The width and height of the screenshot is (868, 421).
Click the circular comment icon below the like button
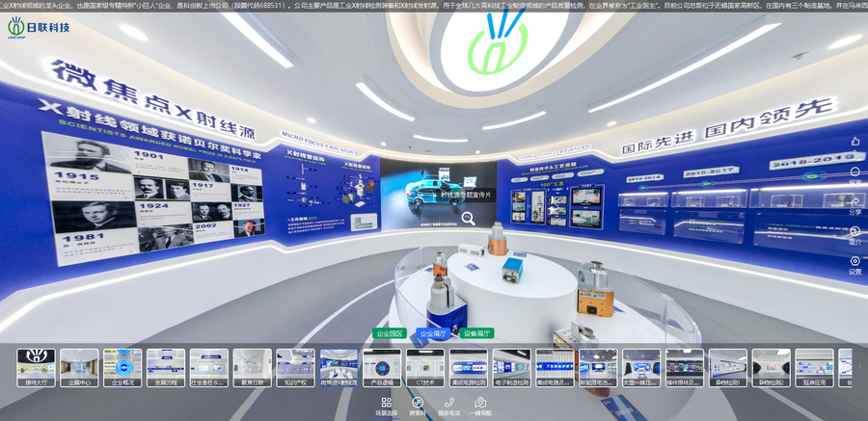[855, 171]
